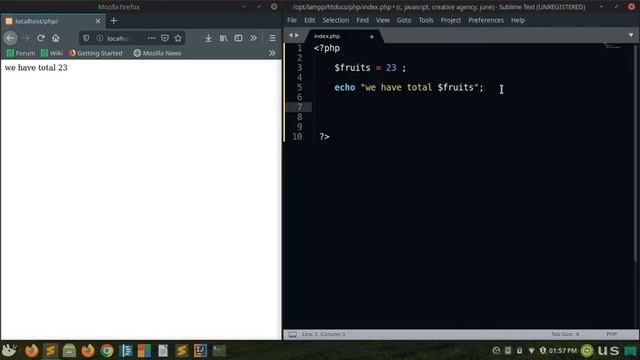
Task: Click the $fruits variable on line 3
Action: pyautogui.click(x=352, y=68)
